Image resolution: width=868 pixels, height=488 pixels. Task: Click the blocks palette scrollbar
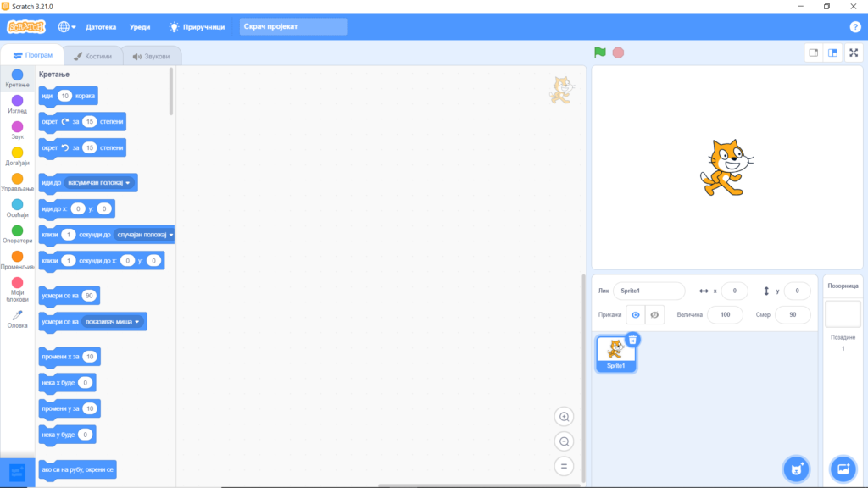(171, 91)
